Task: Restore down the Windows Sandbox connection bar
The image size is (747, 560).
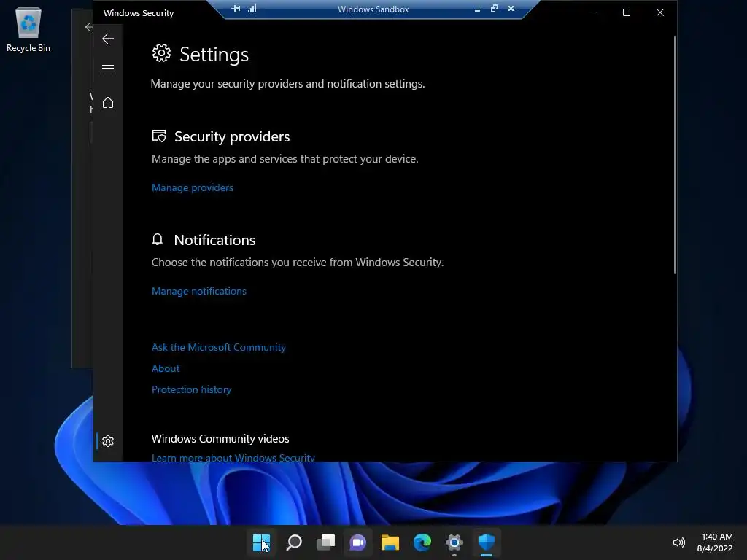Action: click(494, 9)
